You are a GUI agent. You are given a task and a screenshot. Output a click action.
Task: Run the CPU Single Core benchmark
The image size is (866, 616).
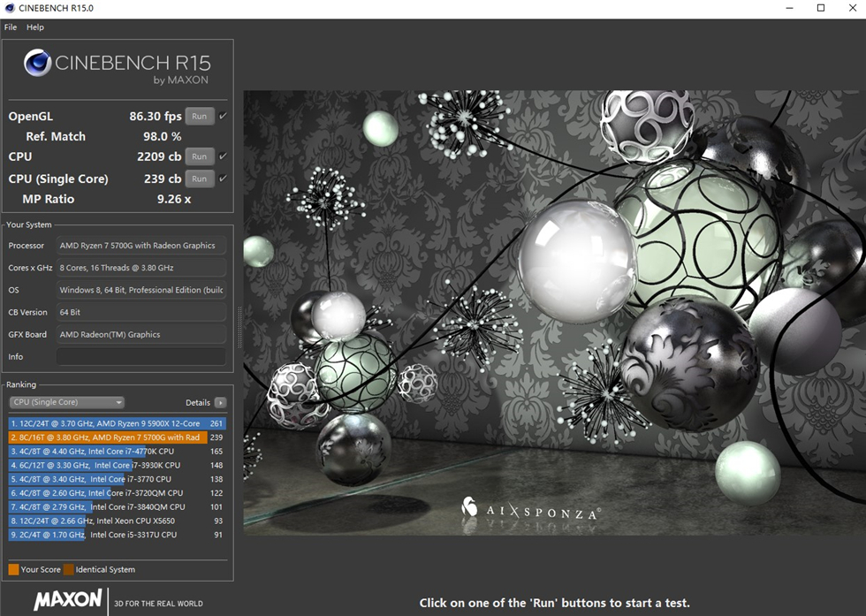pyautogui.click(x=200, y=178)
